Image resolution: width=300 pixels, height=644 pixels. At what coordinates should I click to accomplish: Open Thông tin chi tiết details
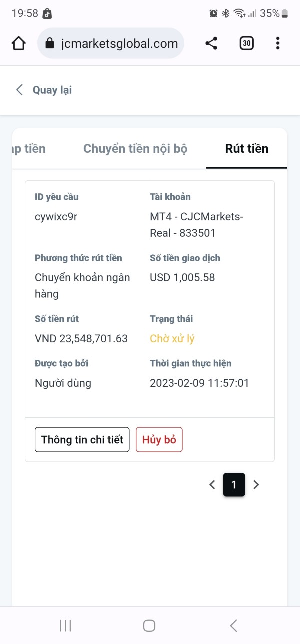82,440
